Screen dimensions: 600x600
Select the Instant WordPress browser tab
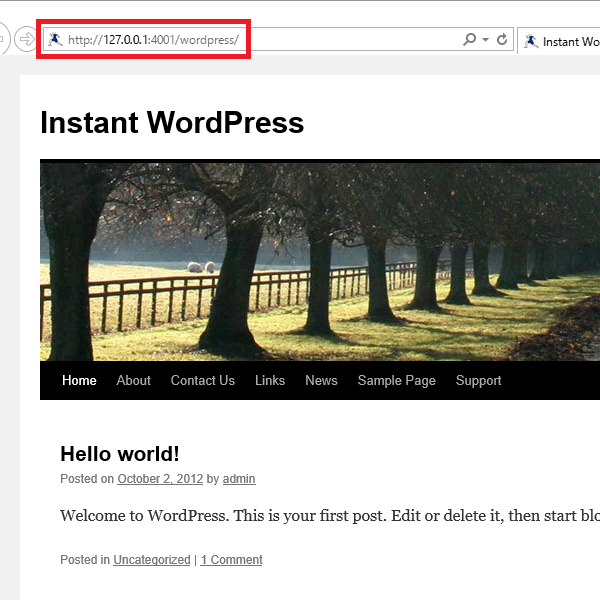pos(559,41)
